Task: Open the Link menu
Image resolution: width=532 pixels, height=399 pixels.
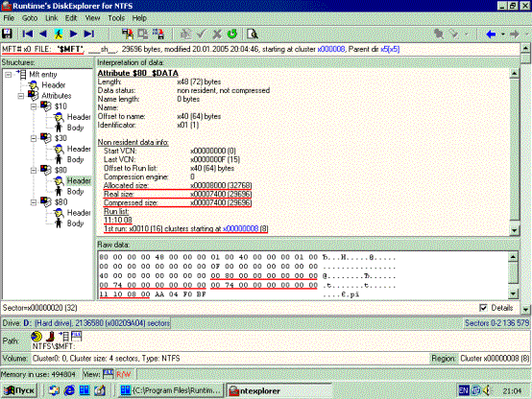Action: click(51, 18)
